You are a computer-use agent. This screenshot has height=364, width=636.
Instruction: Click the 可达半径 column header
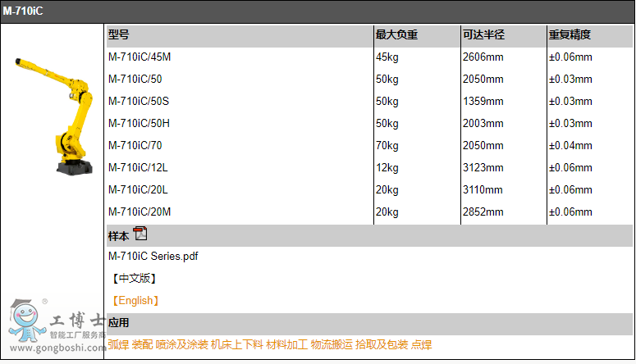[x=484, y=35]
